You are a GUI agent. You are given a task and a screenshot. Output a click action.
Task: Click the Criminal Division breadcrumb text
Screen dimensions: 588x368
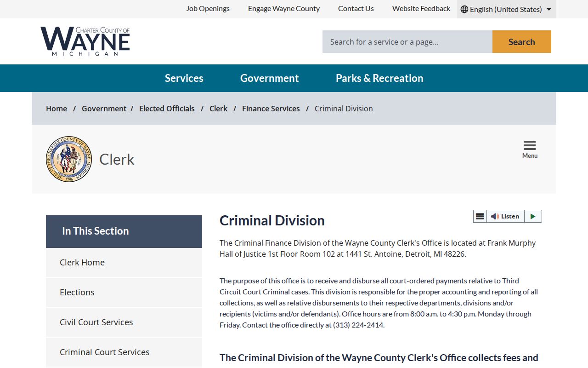[344, 109]
